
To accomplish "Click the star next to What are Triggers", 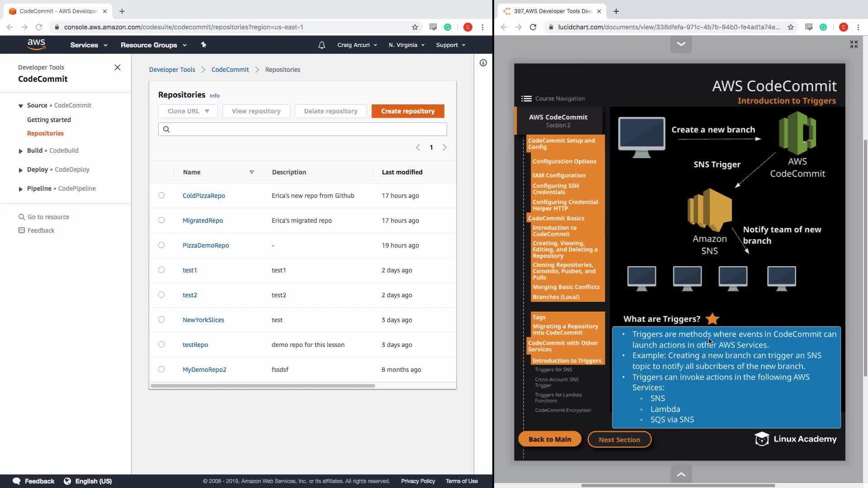I will coord(712,319).
